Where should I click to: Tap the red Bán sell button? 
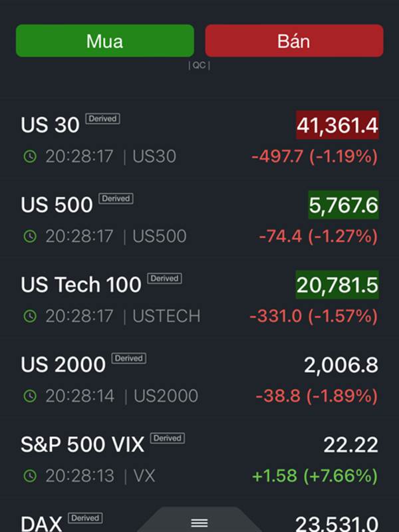pyautogui.click(x=294, y=41)
